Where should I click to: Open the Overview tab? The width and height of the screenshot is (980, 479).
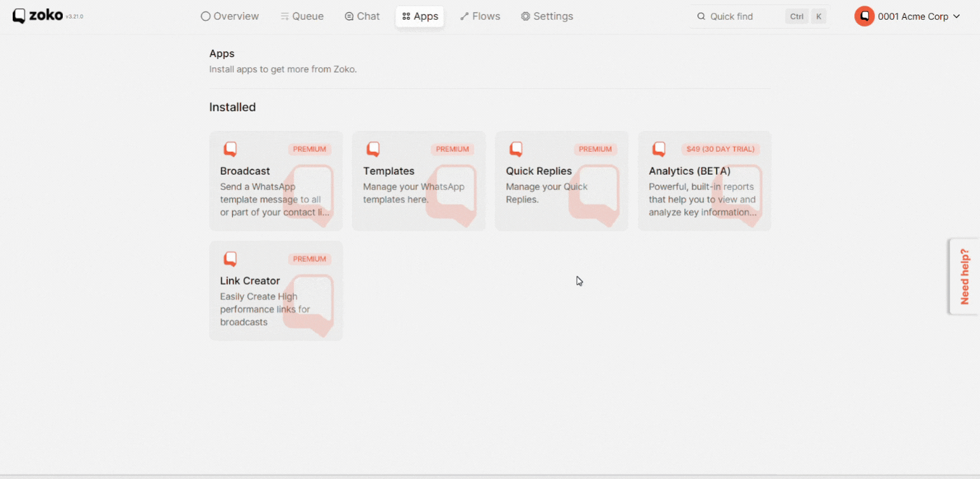[230, 17]
